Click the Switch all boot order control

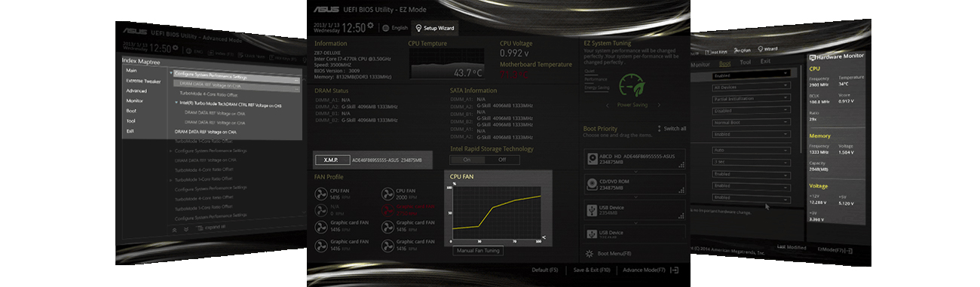pos(672,128)
